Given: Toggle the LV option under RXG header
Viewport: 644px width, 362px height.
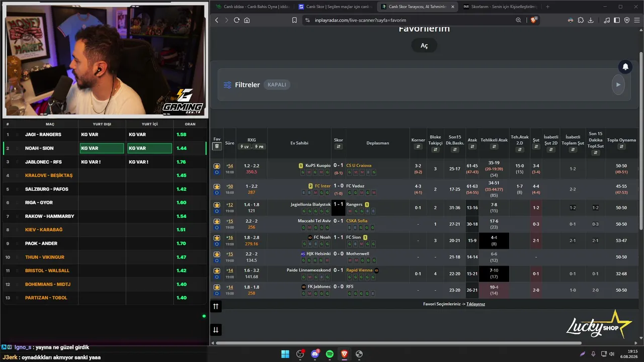Looking at the screenshot, I should click(x=245, y=147).
